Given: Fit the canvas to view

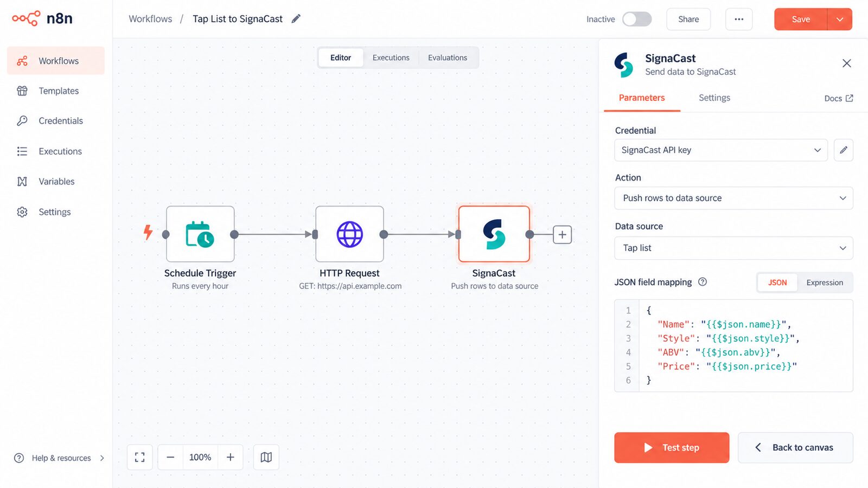Looking at the screenshot, I should [140, 457].
